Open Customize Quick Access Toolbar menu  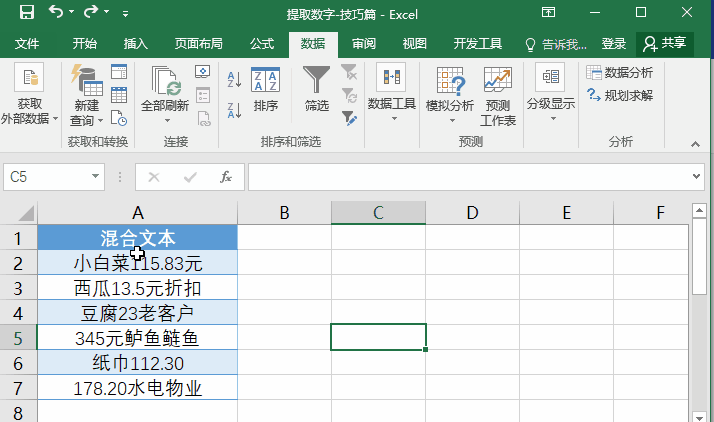(125, 14)
